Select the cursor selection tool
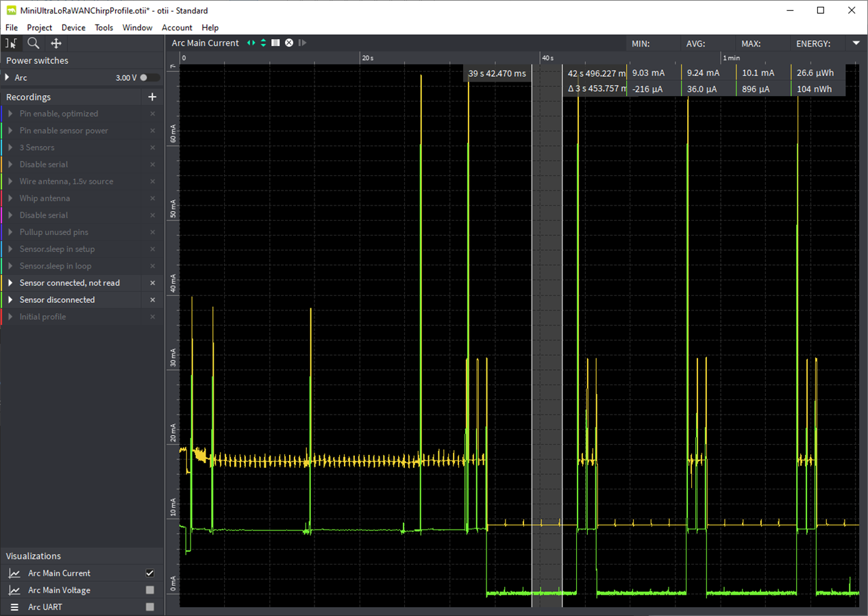Viewport: 868px width, 616px height. [x=11, y=43]
